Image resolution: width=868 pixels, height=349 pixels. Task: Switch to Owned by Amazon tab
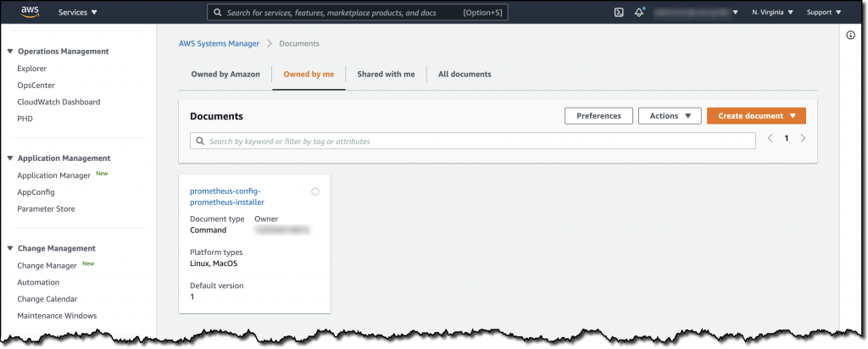pyautogui.click(x=225, y=74)
